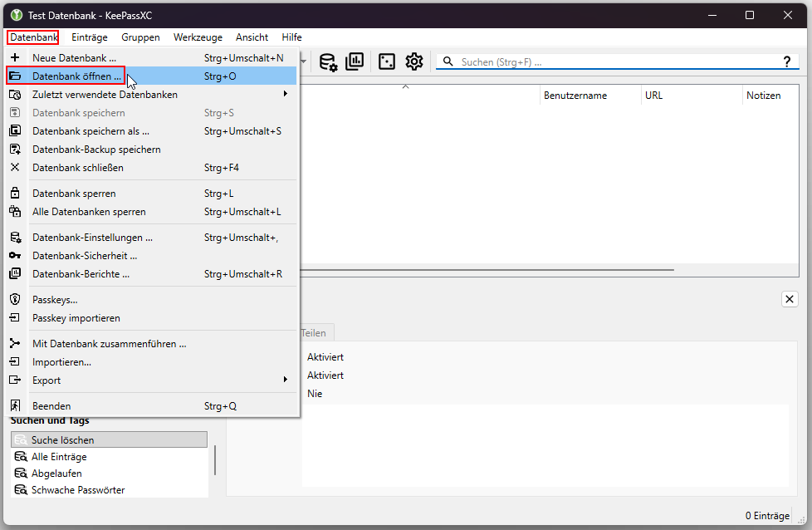Sort by the URL column header
812x530 pixels.
coord(692,96)
